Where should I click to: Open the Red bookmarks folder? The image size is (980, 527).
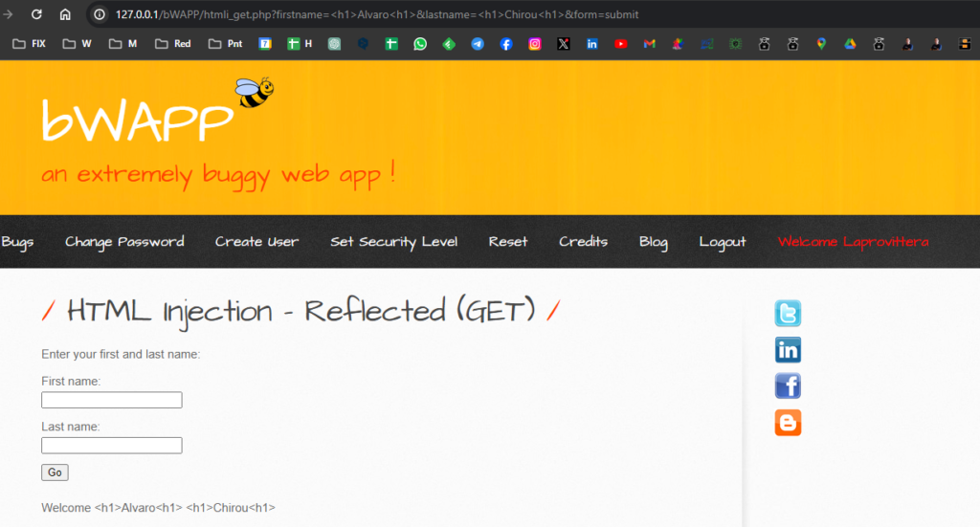coord(173,44)
